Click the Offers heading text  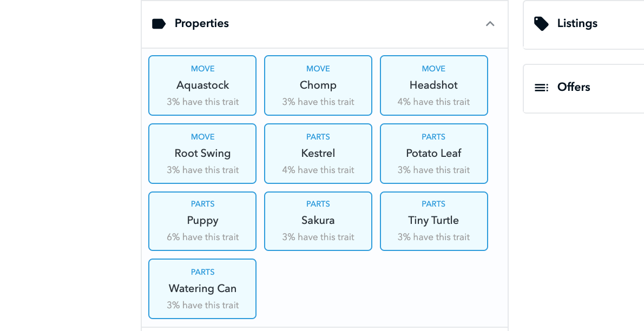[573, 88]
